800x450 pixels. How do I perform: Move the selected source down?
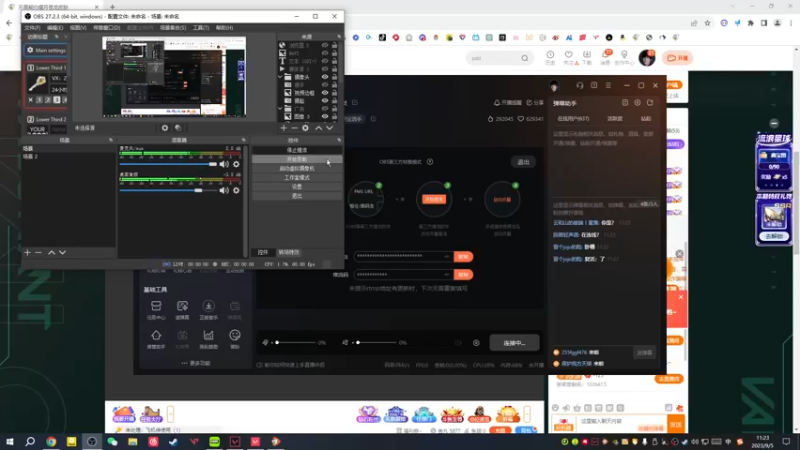pos(330,128)
